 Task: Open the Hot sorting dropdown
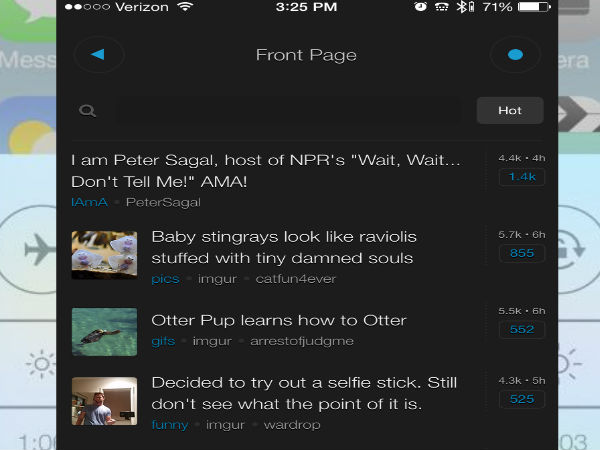pyautogui.click(x=509, y=110)
